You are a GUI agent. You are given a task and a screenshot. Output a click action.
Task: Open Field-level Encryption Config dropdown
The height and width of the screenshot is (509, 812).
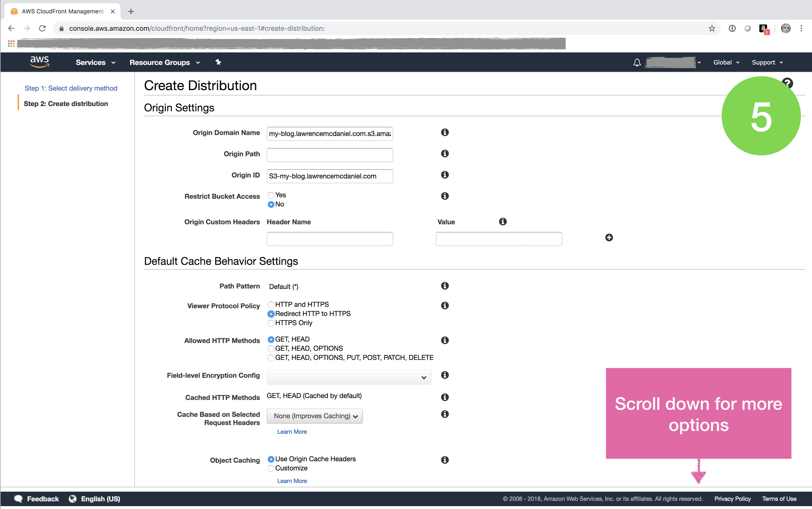349,377
